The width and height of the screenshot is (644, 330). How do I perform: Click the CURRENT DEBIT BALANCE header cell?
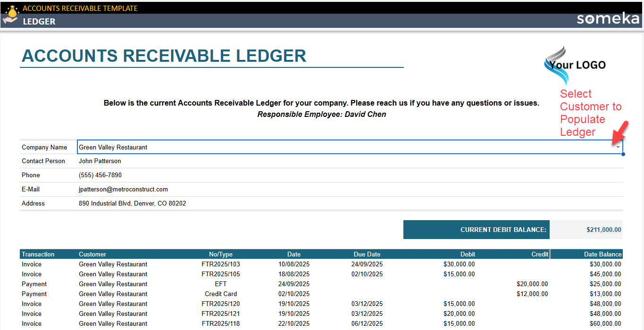click(x=502, y=230)
